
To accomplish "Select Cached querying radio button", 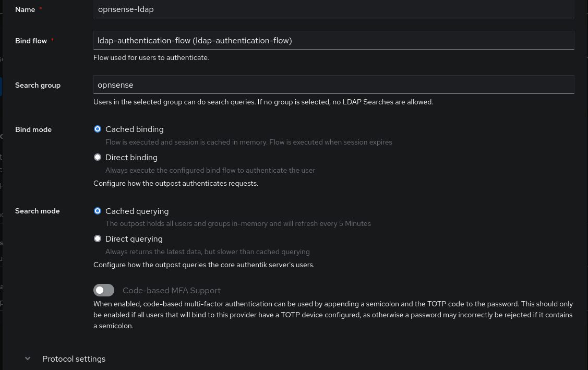I will (98, 211).
